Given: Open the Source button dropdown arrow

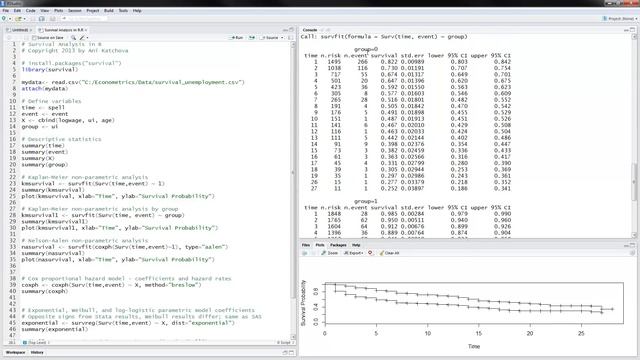Looking at the screenshot, I should pos(282,38).
